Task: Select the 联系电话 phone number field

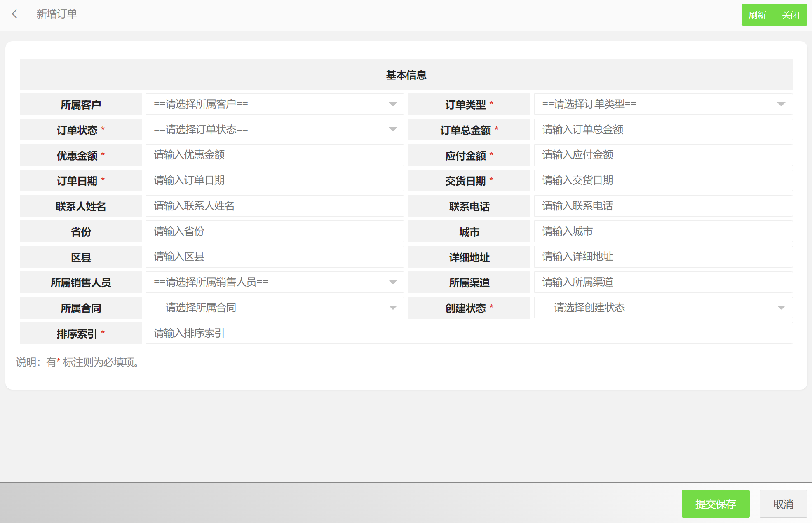Action: tap(663, 206)
